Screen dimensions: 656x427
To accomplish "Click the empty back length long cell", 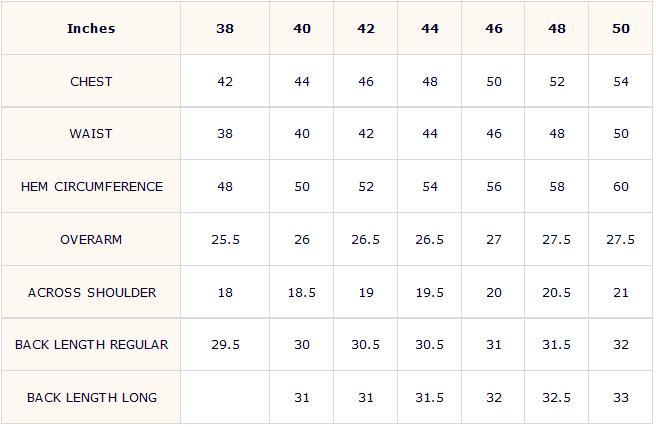I will (x=225, y=397).
